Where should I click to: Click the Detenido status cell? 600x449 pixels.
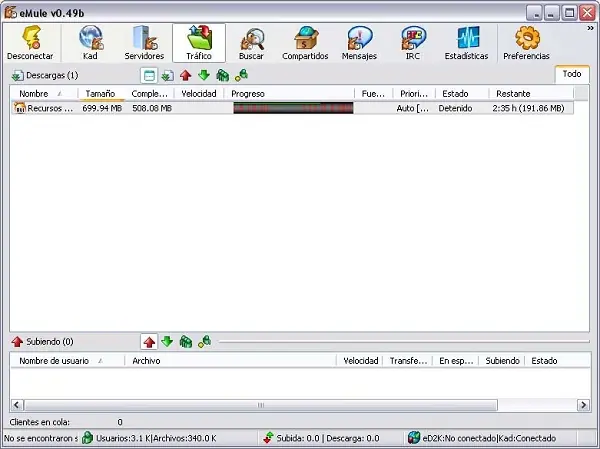coord(455,109)
